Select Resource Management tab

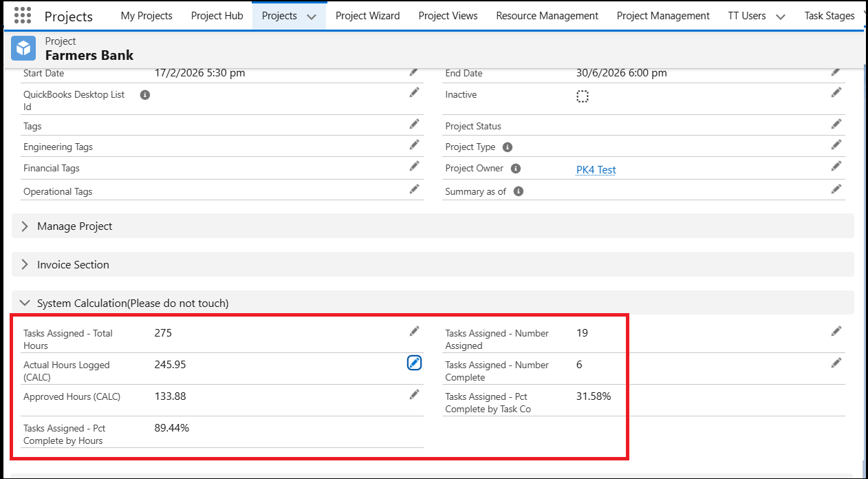pos(547,15)
